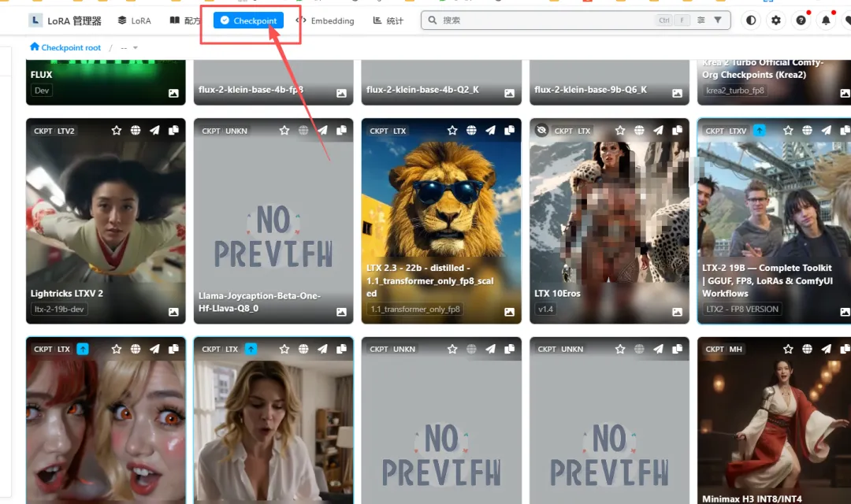Click globe icon on LTX-2 19B Complete Toolkit card
Viewport: 851px width, 504px height.
pos(807,130)
